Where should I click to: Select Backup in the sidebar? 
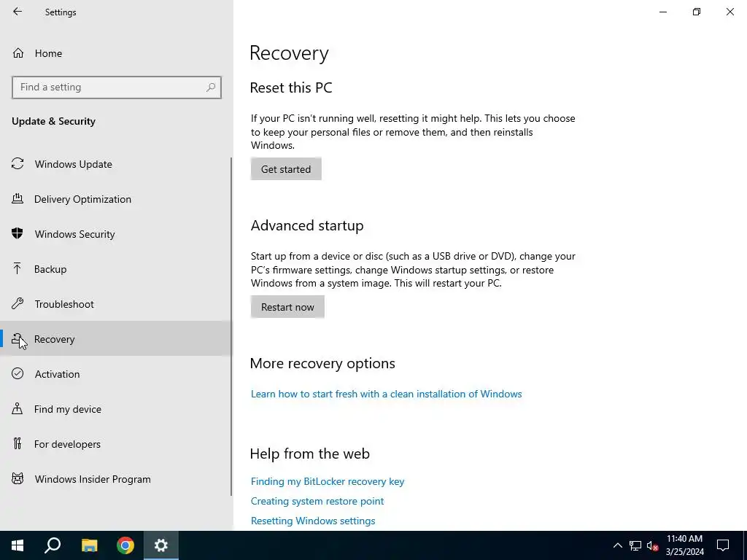pos(116,269)
